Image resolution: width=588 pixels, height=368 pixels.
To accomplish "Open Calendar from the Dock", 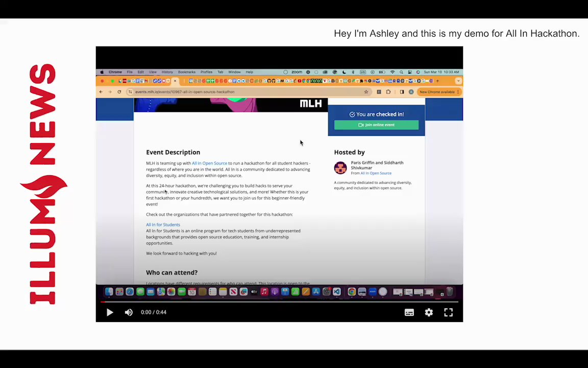I will (191, 291).
